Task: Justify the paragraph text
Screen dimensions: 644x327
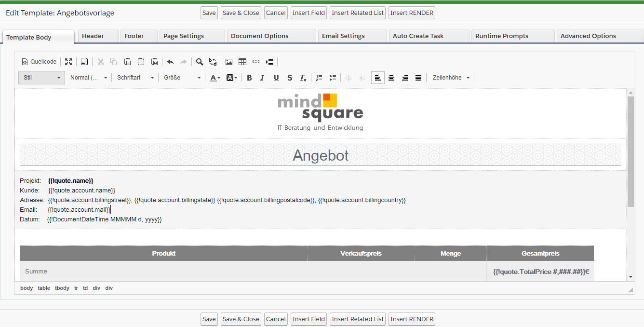Action: click(418, 78)
